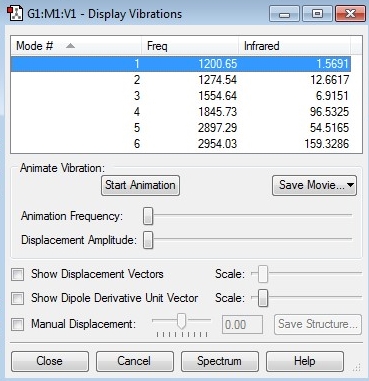The width and height of the screenshot is (369, 381).
Task: Open the Save Movie dropdown arrow
Action: click(350, 185)
